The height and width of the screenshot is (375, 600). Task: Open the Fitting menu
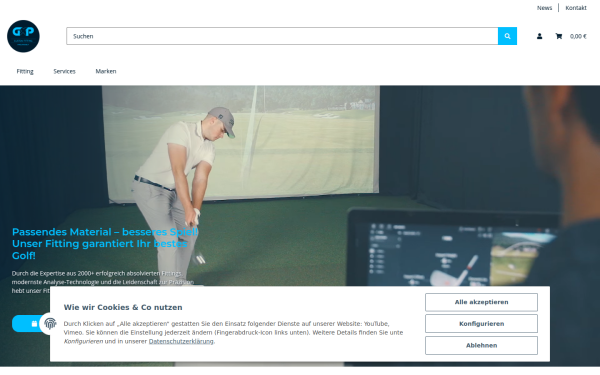(25, 71)
